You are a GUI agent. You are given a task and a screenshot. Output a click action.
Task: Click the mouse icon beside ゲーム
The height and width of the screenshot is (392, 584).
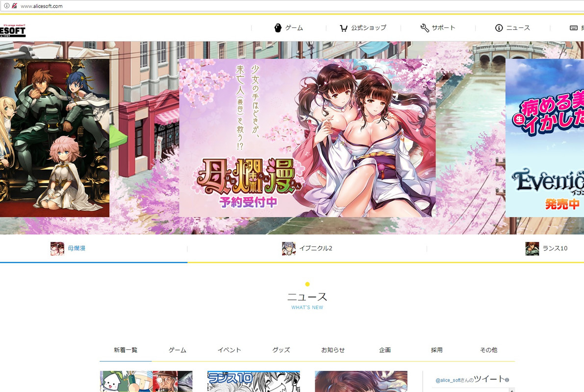tap(278, 28)
